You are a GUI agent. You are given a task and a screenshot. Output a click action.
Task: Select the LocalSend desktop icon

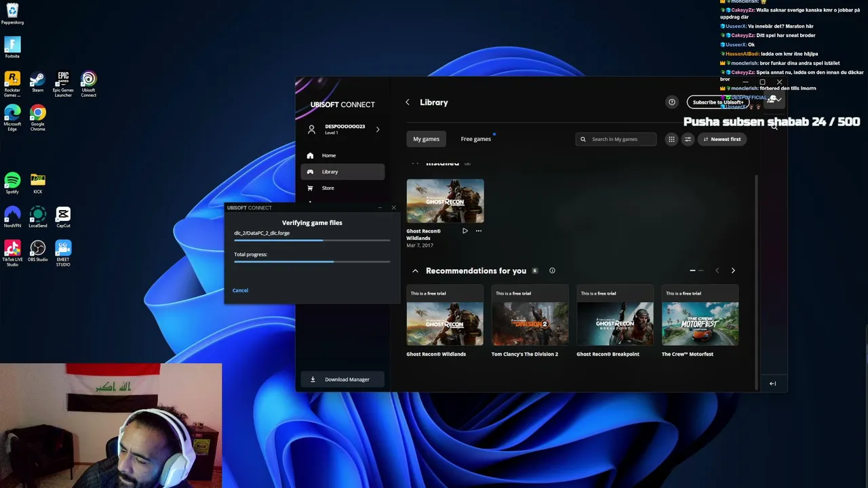pos(37,217)
